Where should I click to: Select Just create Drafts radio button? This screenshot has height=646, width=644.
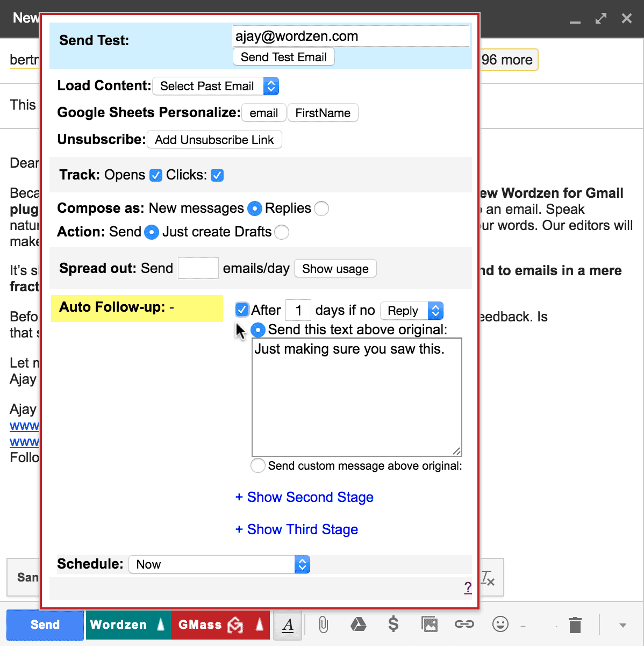pos(282,232)
